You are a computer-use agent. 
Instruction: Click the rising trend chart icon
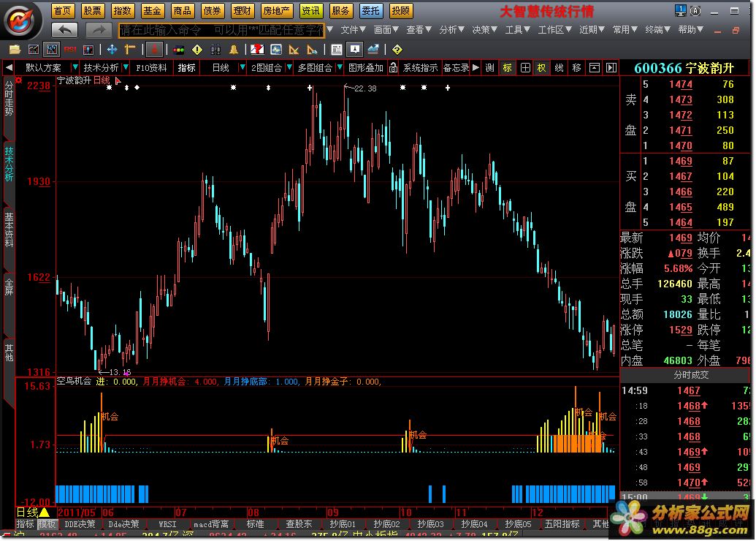373,50
